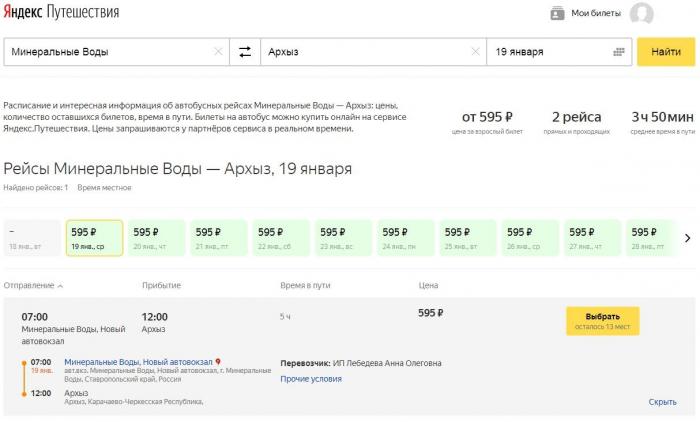This screenshot has width=700, height=422.
Task: Sort results by Время в пути column
Action: [305, 285]
